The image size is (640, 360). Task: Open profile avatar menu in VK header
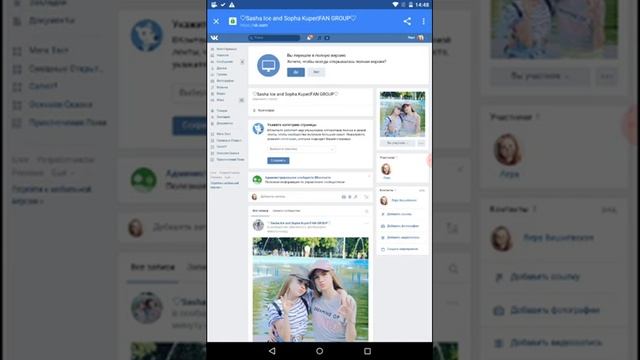coord(420,38)
